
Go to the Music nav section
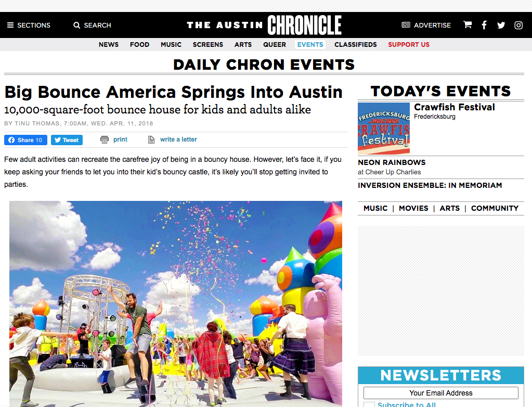(x=171, y=45)
